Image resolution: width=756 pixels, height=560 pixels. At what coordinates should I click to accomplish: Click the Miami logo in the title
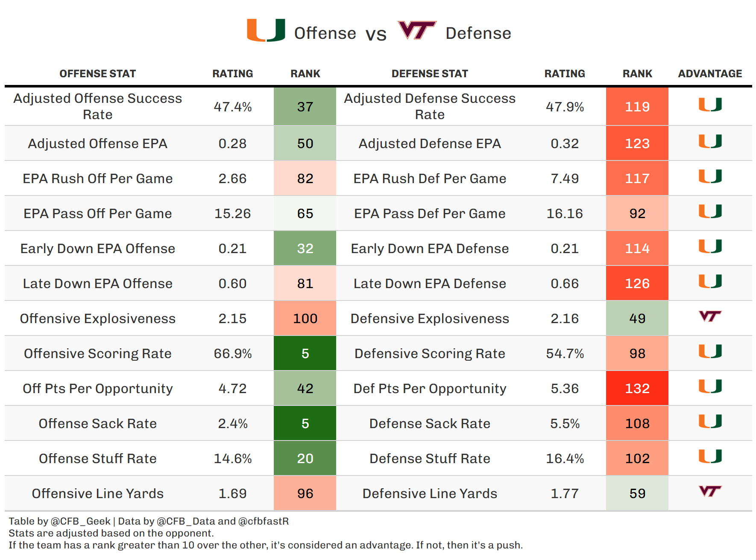(x=266, y=30)
